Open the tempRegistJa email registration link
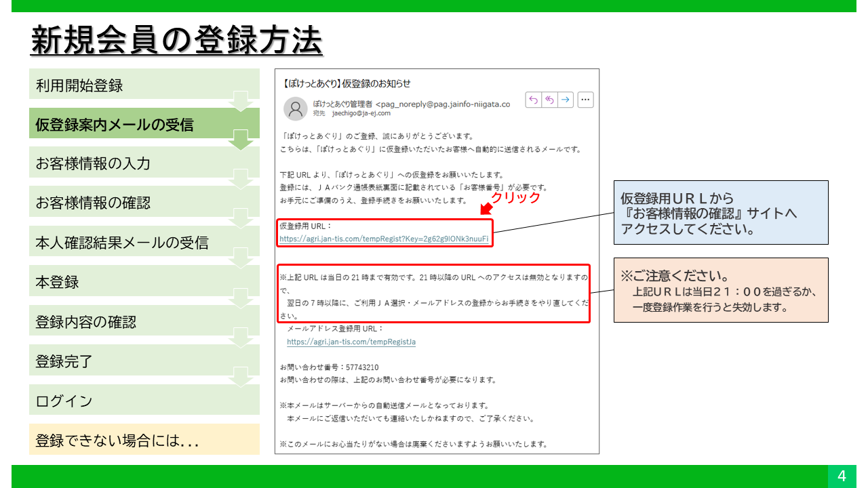 [351, 342]
